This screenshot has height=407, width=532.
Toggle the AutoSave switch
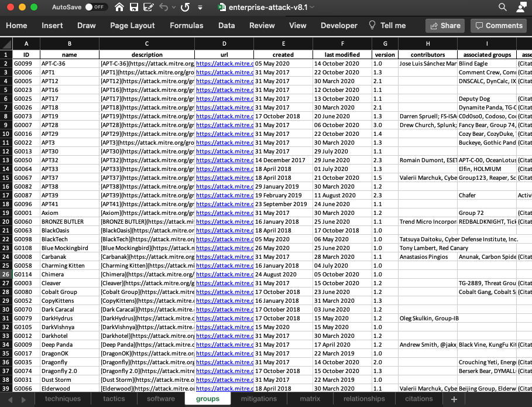coord(97,8)
